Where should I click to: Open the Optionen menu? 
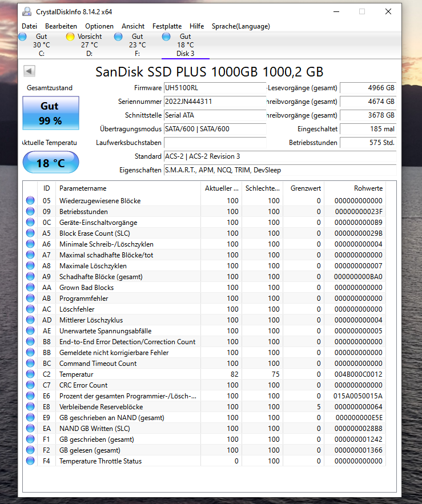tap(99, 26)
